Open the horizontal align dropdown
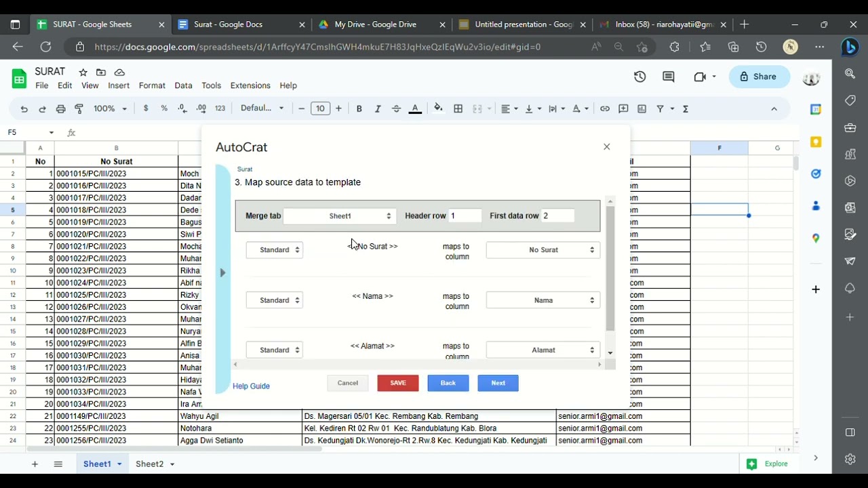Image resolution: width=868 pixels, height=488 pixels. (x=509, y=108)
